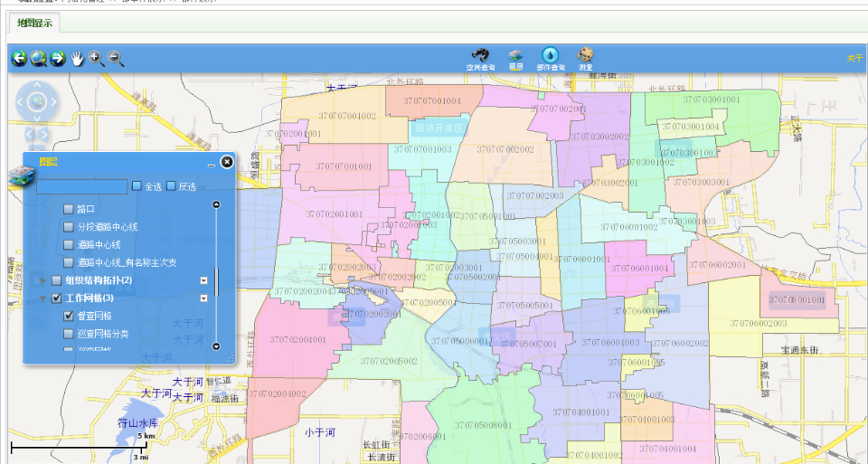Check the 组织结构拓扑(2) group checkbox
This screenshot has width=868, height=464.
point(56,280)
